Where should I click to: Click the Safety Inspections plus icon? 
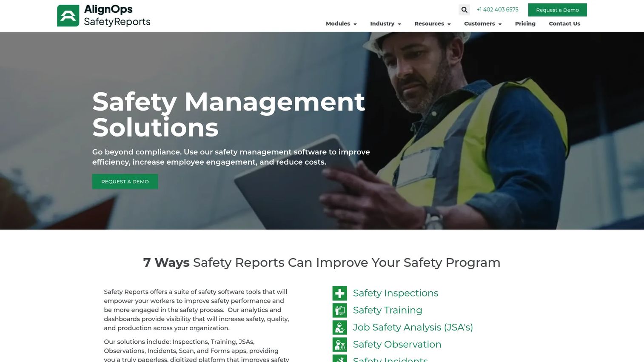pyautogui.click(x=339, y=293)
